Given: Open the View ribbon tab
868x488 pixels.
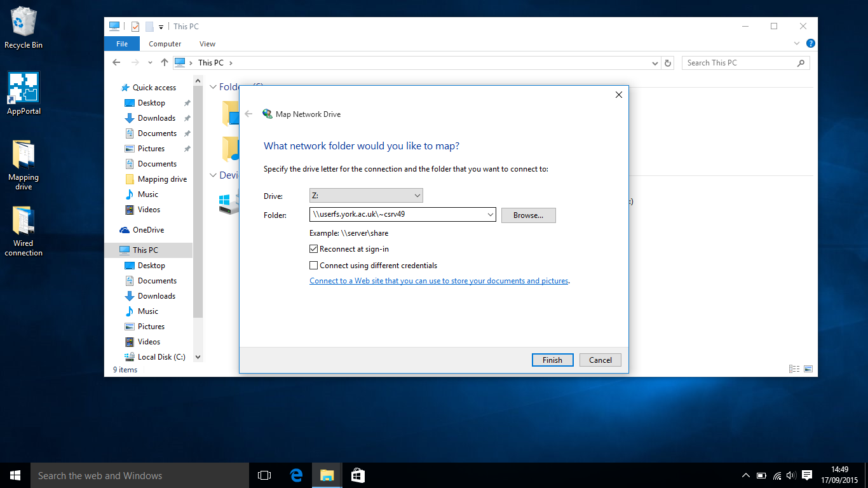Looking at the screenshot, I should tap(207, 44).
